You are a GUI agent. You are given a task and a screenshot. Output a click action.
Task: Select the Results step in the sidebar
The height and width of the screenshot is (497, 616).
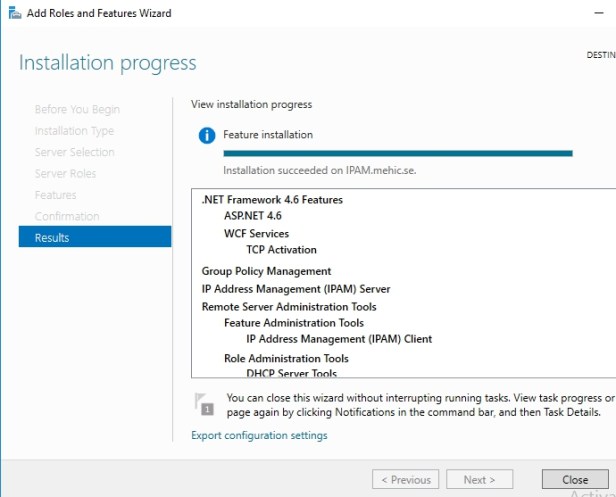[94, 237]
